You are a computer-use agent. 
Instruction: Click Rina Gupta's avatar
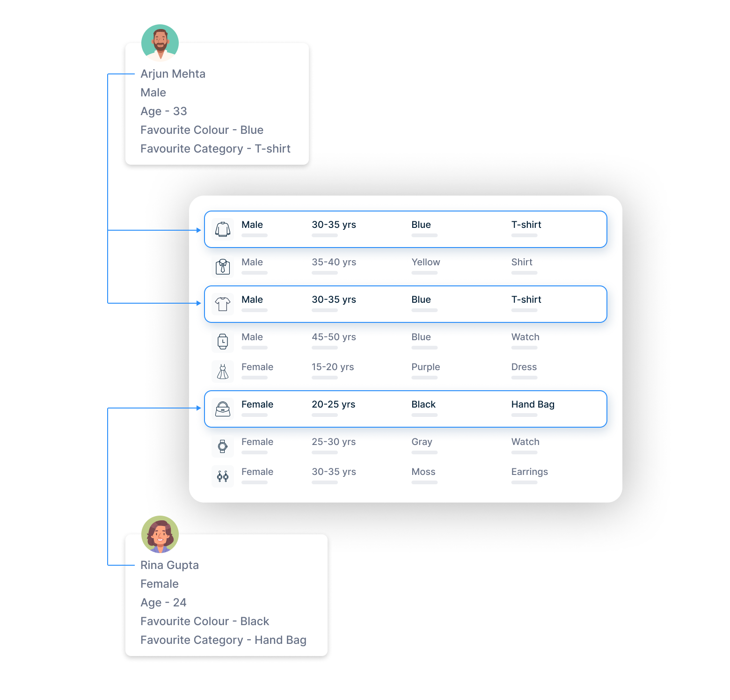tap(160, 534)
